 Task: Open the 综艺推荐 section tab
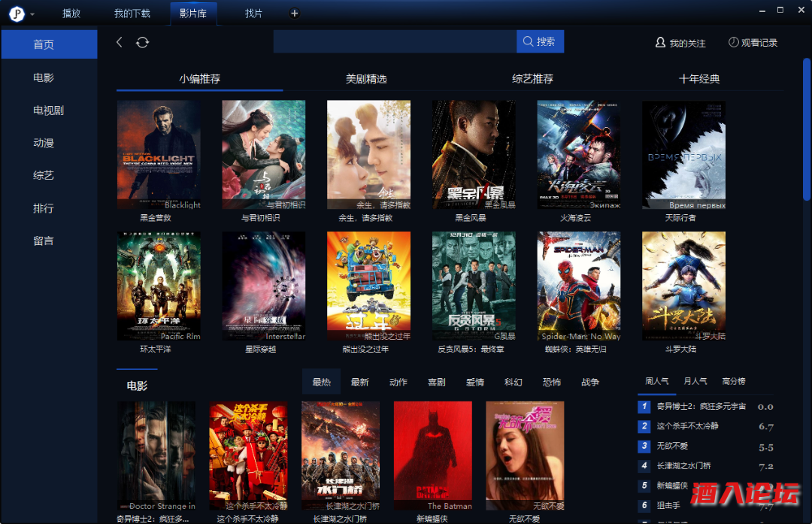click(x=532, y=79)
